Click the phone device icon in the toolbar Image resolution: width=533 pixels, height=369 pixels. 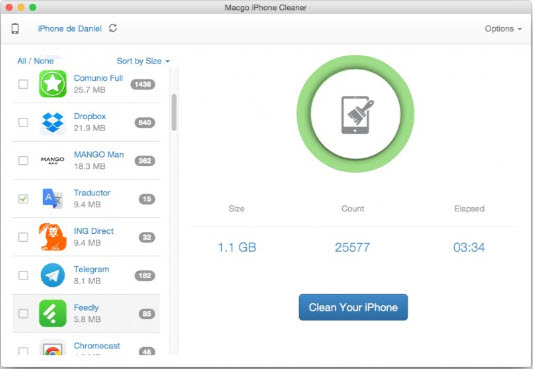15,29
